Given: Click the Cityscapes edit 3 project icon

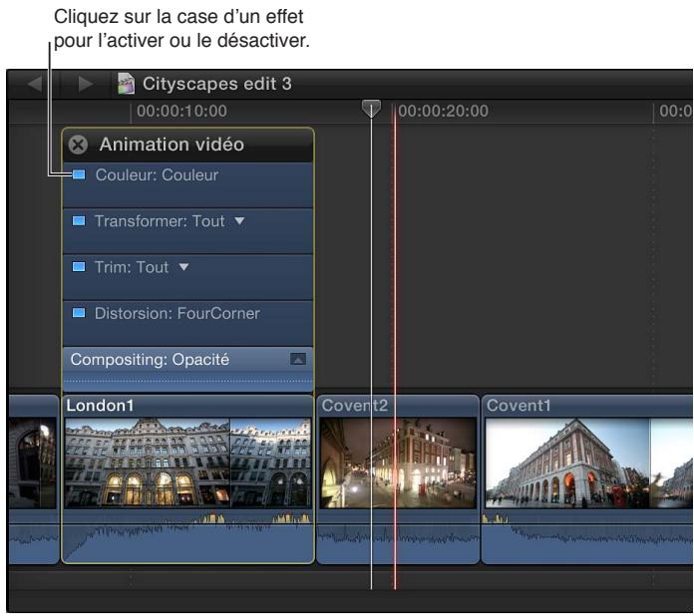Looking at the screenshot, I should 126,83.
